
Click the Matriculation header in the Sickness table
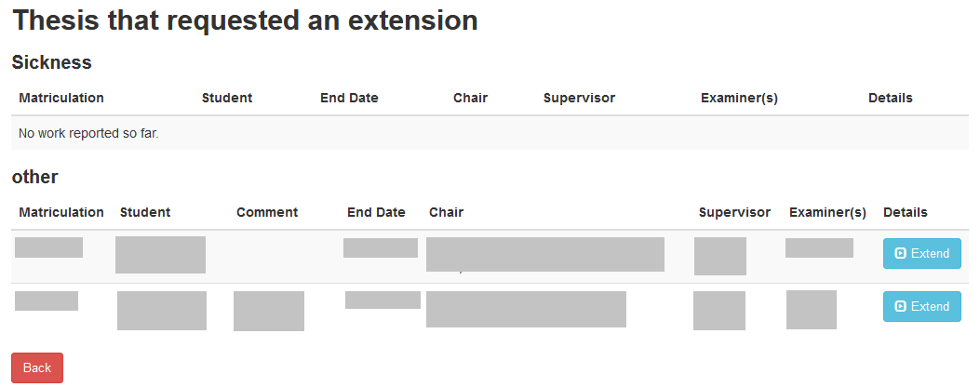coord(61,98)
